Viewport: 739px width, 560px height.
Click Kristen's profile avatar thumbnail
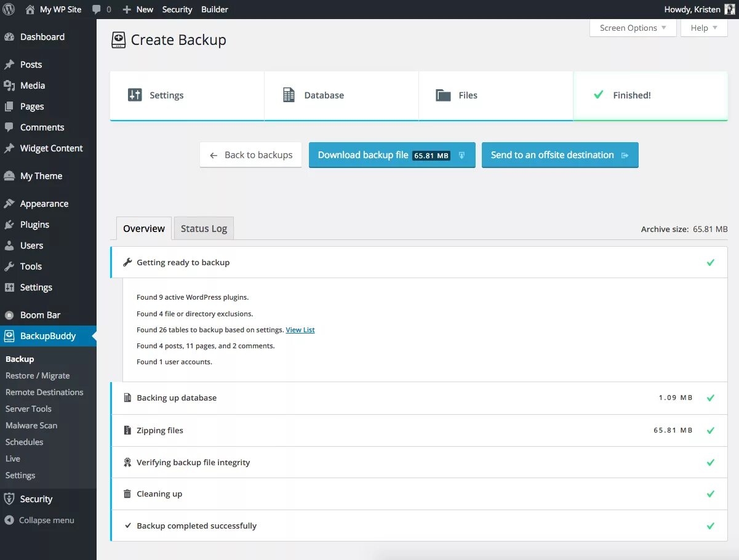730,9
